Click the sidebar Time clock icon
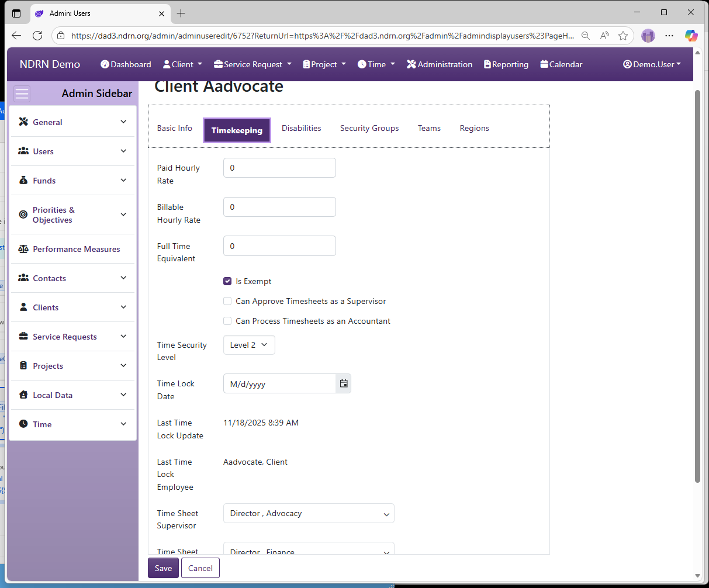The width and height of the screenshot is (709, 588). coord(23,424)
